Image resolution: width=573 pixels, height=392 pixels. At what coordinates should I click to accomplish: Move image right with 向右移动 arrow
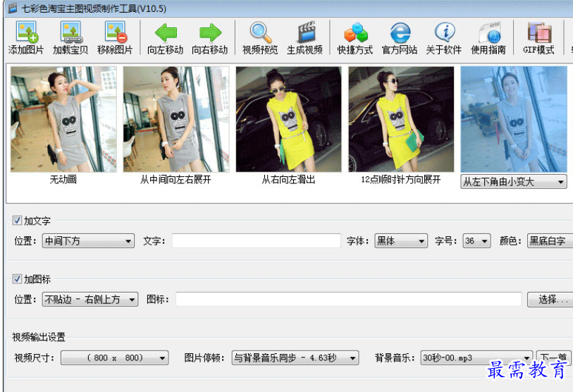point(210,37)
